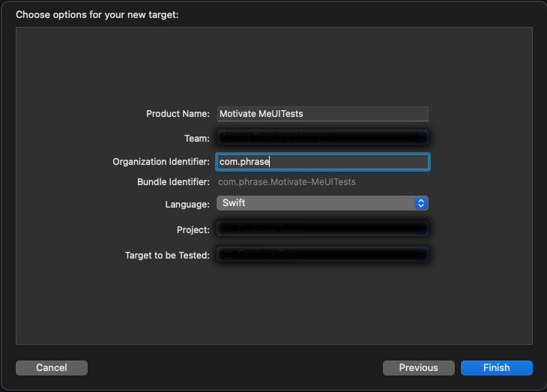Viewport: 547px width, 392px height.
Task: Click the Language label
Action: point(187,204)
